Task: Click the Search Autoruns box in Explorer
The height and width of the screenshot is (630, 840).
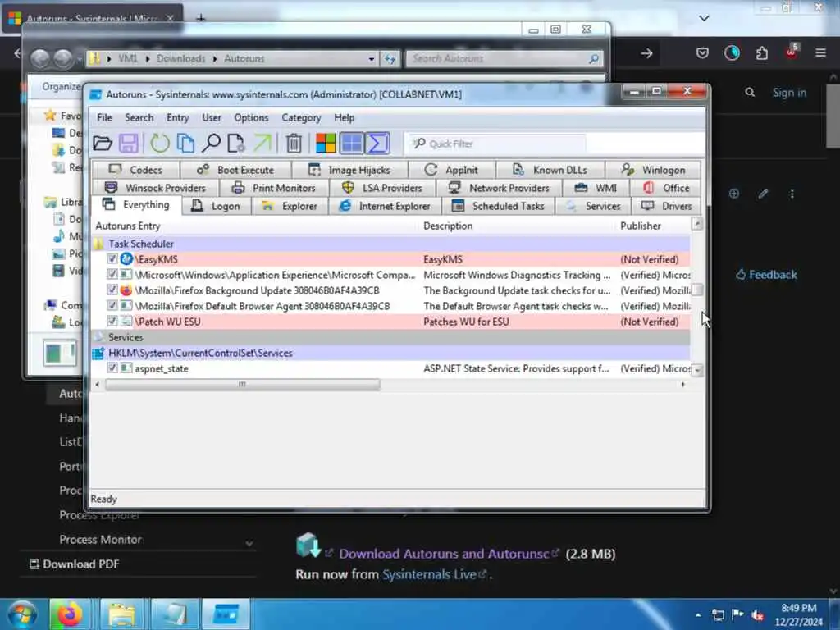Action: tap(504, 58)
